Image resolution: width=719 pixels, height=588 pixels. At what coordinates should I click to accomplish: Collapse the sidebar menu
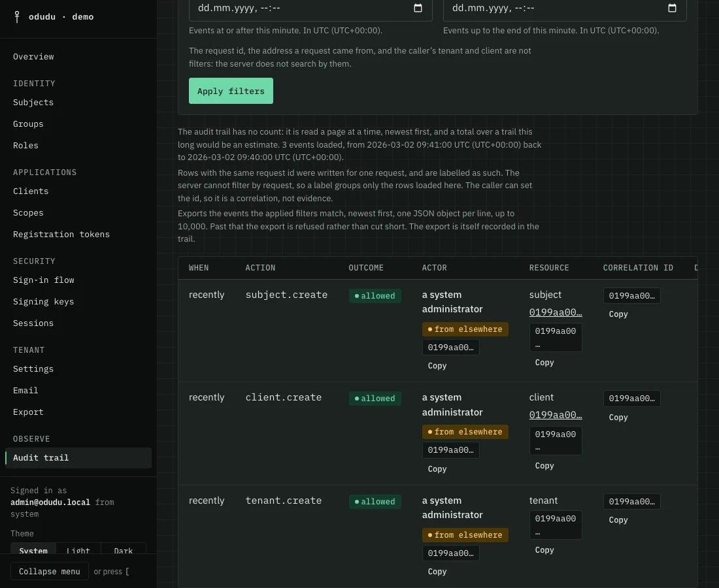tap(50, 572)
